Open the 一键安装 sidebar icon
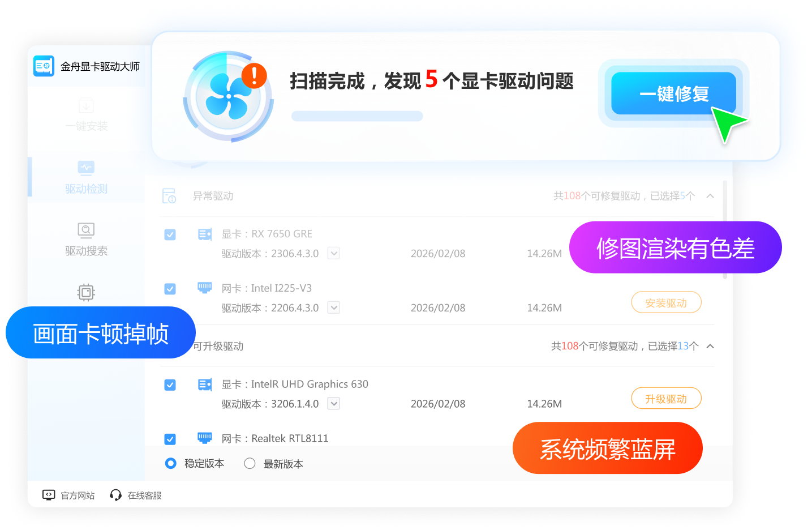 tap(86, 106)
